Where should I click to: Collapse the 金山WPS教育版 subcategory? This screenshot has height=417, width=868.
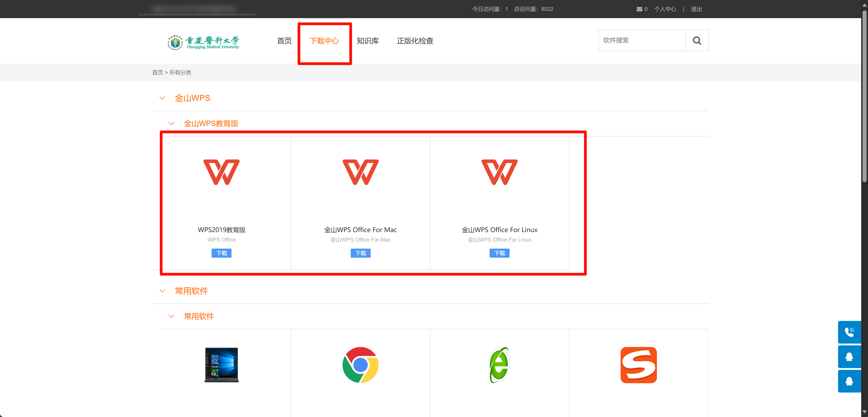[x=171, y=124]
